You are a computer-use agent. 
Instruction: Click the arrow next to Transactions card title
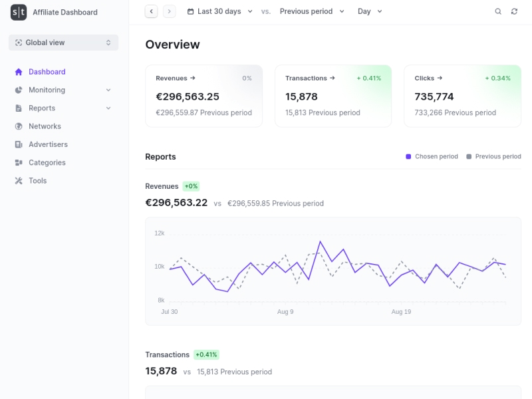(332, 78)
